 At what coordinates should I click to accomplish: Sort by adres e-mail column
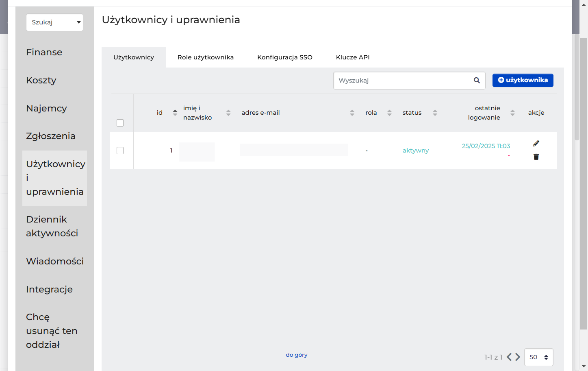[x=352, y=113]
